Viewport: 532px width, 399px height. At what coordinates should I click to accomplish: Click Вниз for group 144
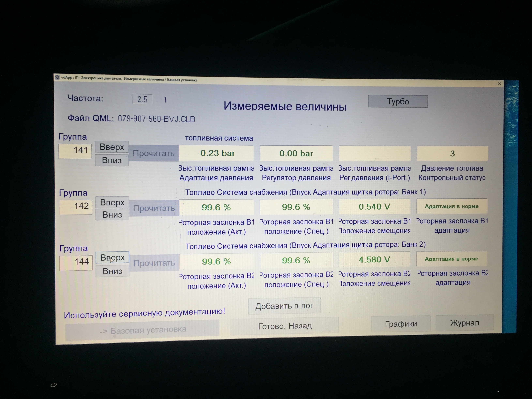[x=112, y=271]
